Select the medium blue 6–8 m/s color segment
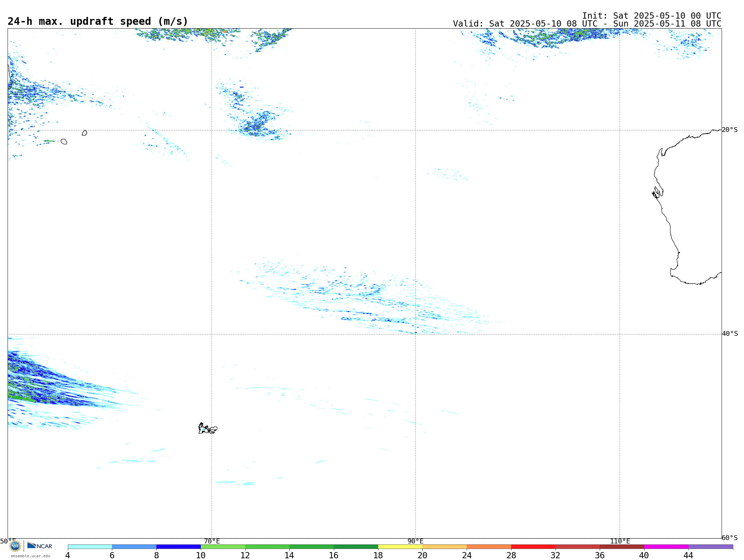This screenshot has width=744, height=560. (134, 547)
